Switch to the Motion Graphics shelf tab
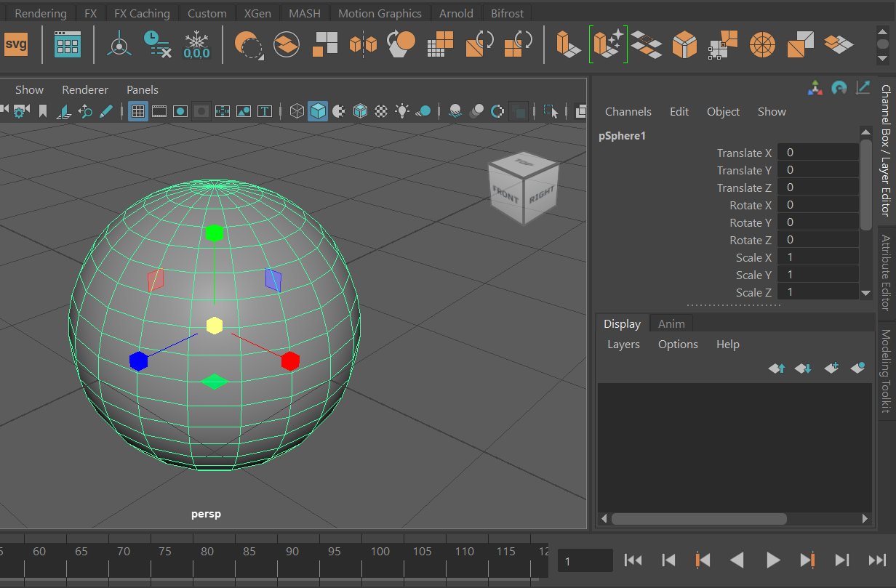The height and width of the screenshot is (588, 896). click(x=380, y=13)
